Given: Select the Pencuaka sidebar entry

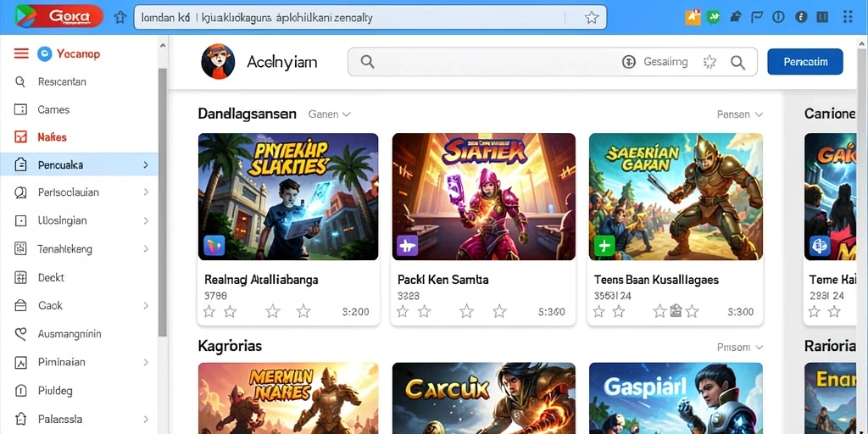Looking at the screenshot, I should tap(79, 164).
